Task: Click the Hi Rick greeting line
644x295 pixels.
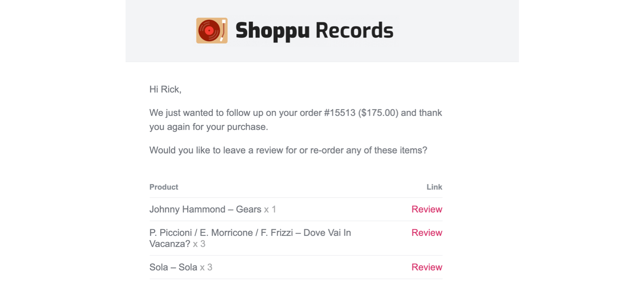Action: point(165,90)
